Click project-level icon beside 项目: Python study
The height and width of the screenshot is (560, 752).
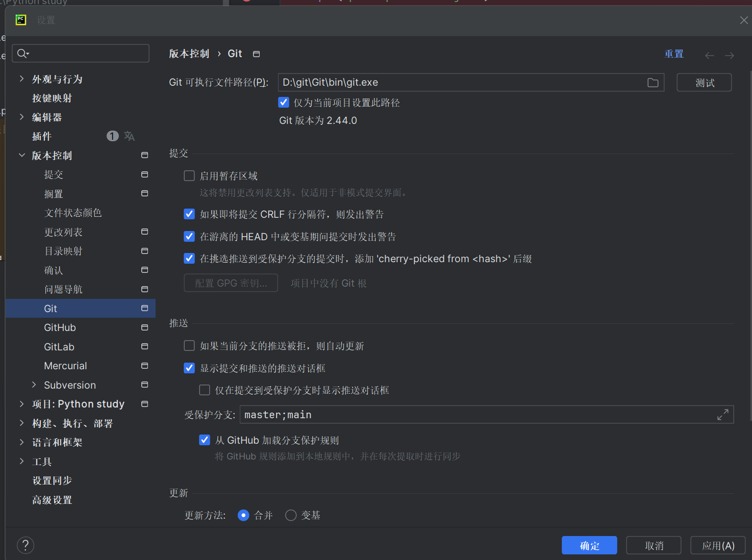click(145, 404)
